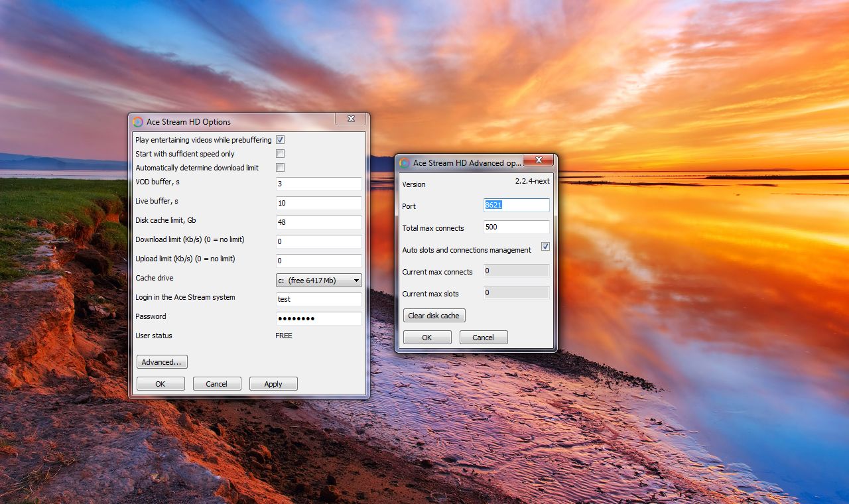Viewport: 849px width, 504px height.
Task: Uncheck Auto slots and connections management
Action: (x=545, y=247)
